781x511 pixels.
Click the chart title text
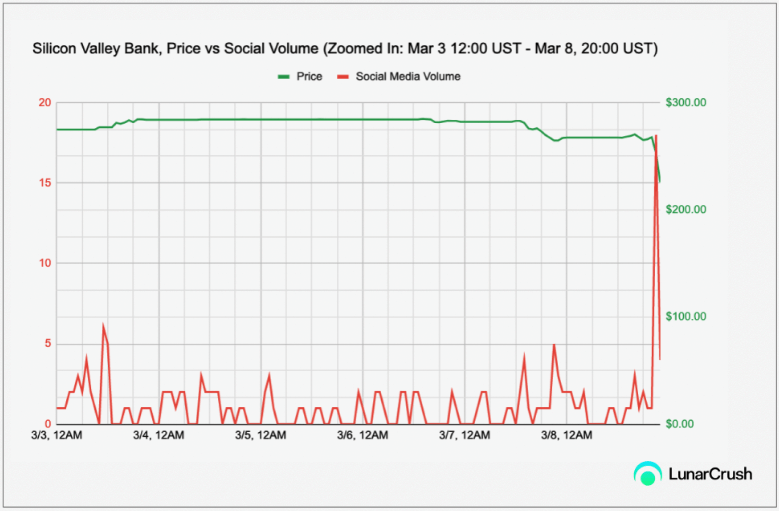(345, 49)
